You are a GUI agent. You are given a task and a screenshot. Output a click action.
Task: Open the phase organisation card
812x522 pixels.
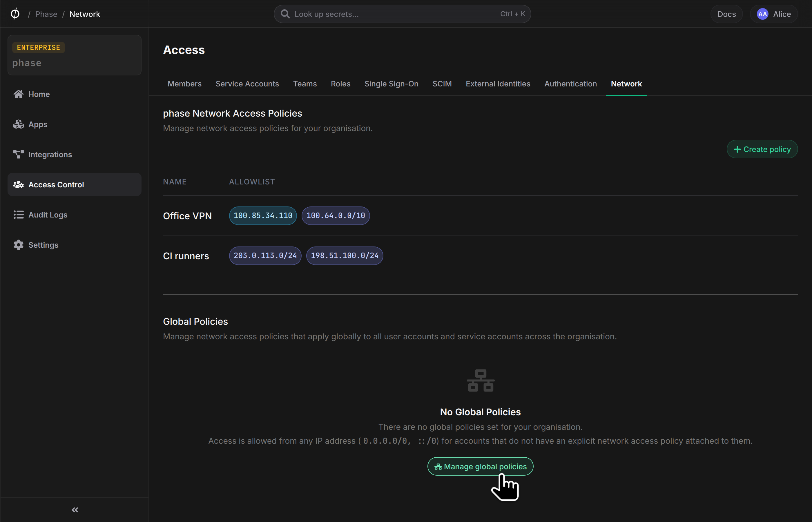[74, 55]
